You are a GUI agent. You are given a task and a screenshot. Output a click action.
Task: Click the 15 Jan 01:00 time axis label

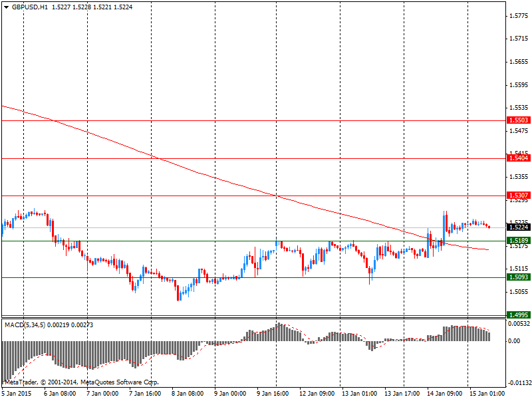(487, 394)
